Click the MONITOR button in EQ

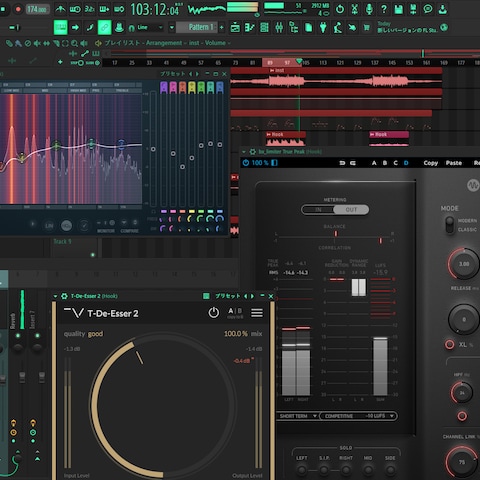[106, 231]
